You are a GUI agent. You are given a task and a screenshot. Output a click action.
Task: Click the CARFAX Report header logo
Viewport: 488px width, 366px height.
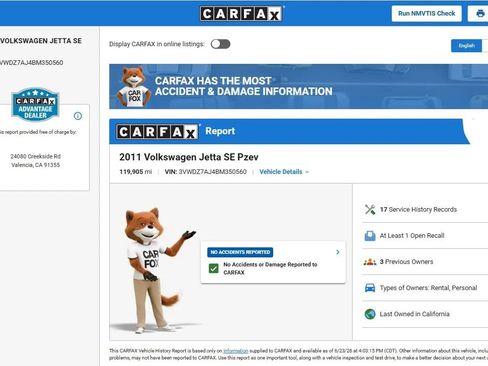[157, 132]
